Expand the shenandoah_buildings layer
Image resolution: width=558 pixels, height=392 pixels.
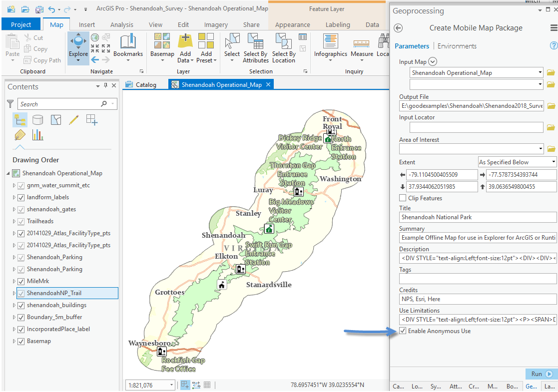click(x=14, y=305)
